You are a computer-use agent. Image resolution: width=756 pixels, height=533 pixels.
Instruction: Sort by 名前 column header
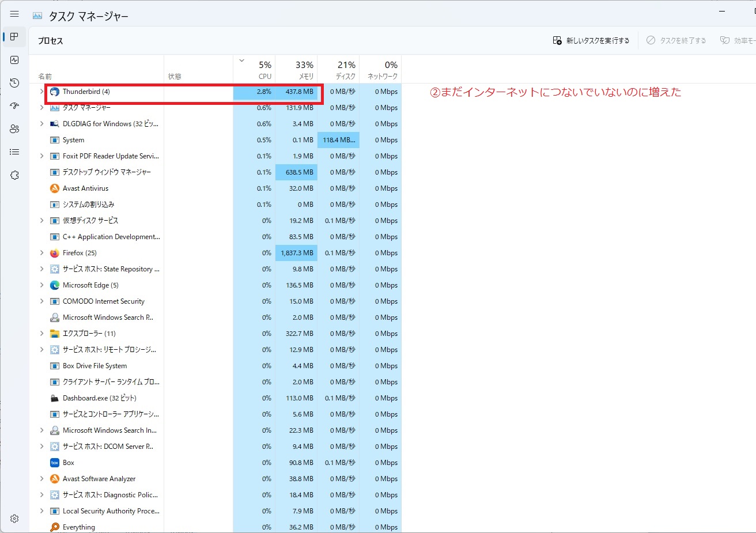tap(45, 76)
